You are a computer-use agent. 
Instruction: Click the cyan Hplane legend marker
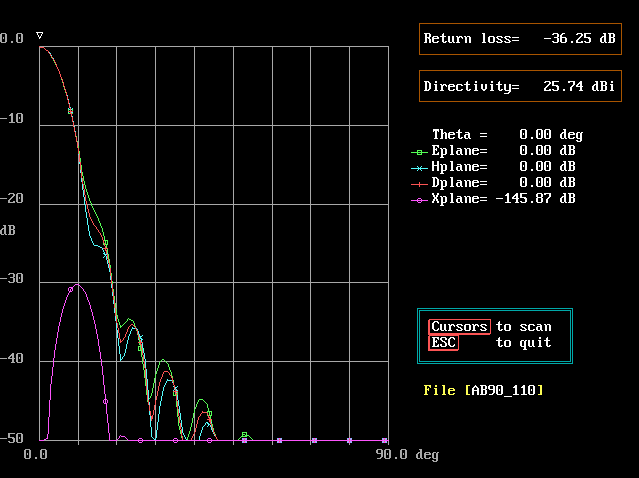(x=419, y=168)
